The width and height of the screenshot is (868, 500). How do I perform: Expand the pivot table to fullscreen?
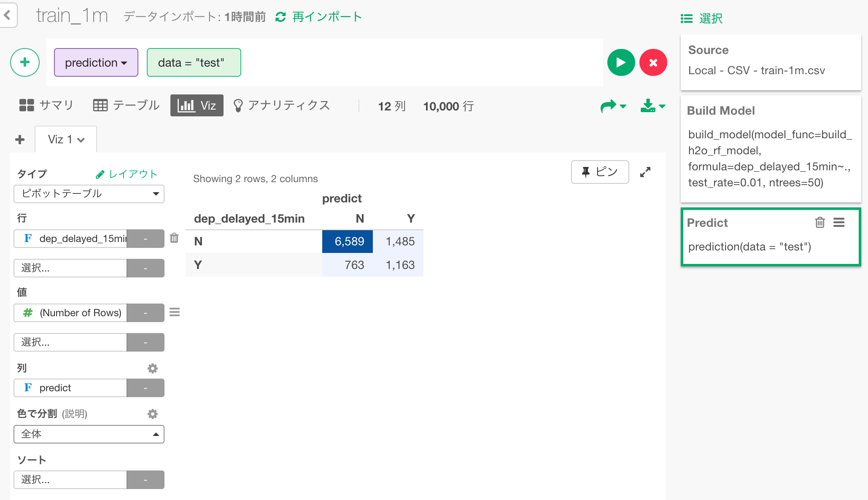(645, 172)
